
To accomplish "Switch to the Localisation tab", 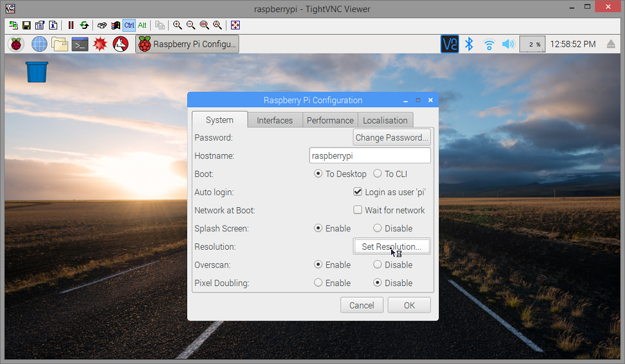I will point(385,120).
